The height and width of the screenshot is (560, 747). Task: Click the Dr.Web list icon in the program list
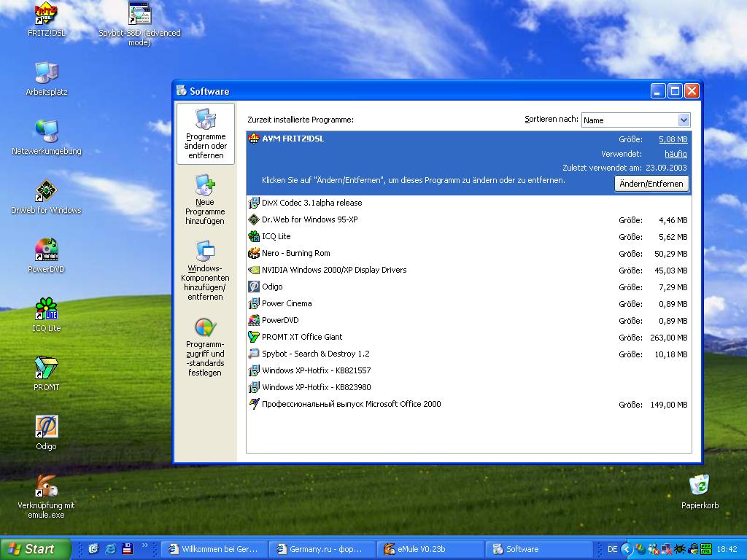(254, 219)
